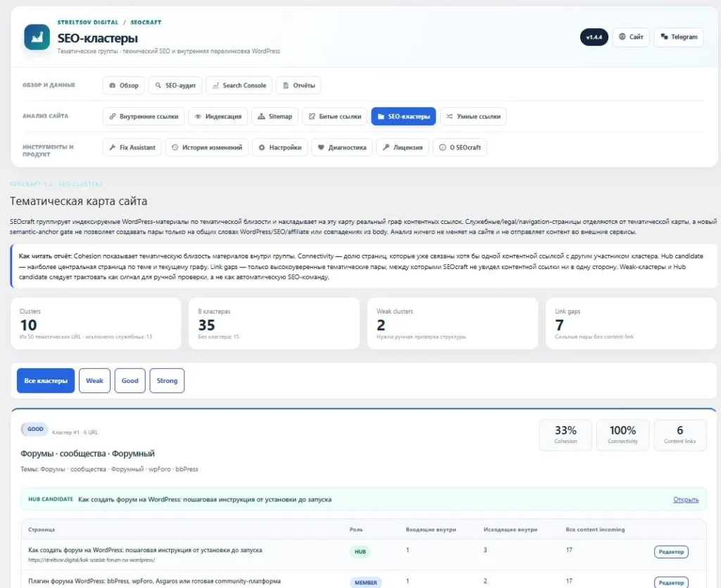This screenshot has width=721, height=588.
Task: Click the Сайт button
Action: [630, 37]
